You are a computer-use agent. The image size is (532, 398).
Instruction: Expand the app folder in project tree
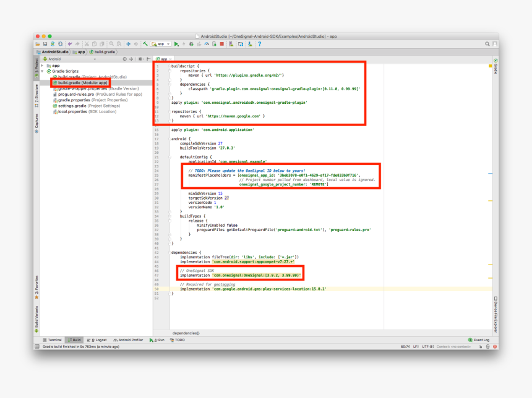(x=42, y=66)
